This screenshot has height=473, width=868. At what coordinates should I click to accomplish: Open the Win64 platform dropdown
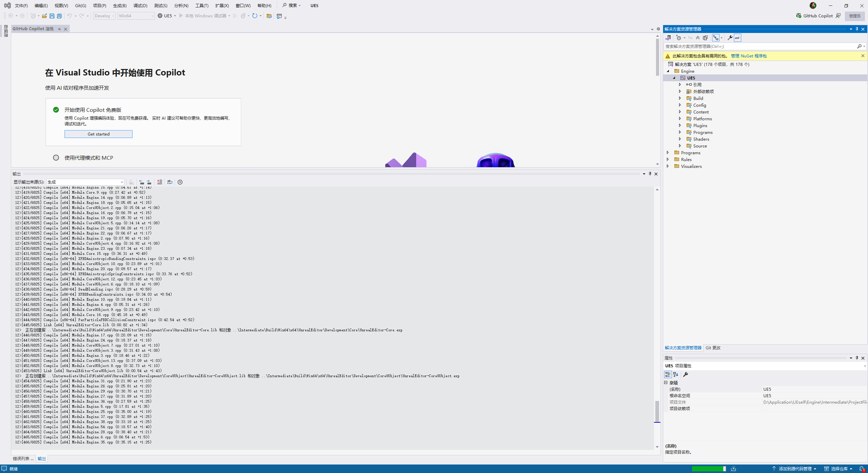[136, 16]
